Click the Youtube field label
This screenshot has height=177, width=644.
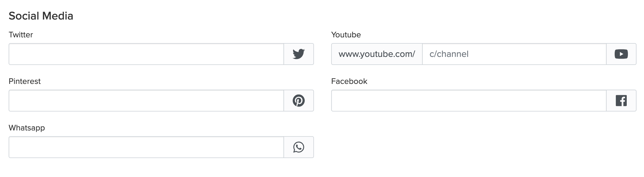(346, 35)
